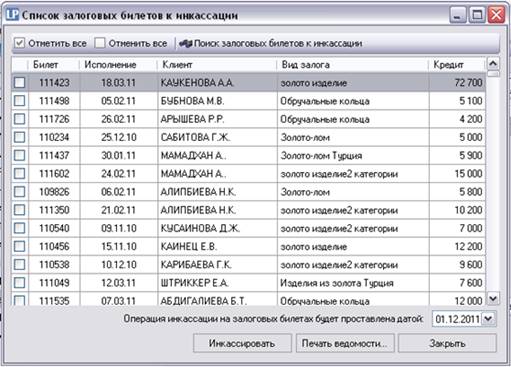Screen dimensions: 511x367
Task: Click the 'Инкассировать' button
Action: 242,343
